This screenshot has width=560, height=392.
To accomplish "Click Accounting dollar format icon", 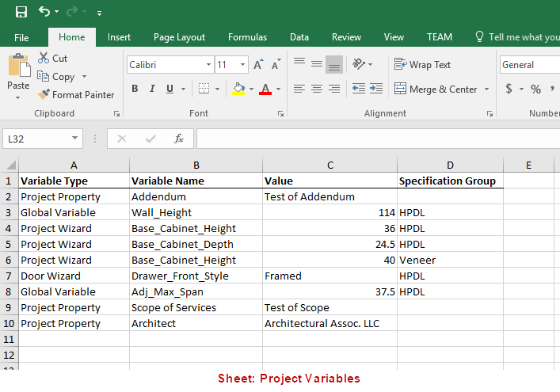I will (509, 89).
